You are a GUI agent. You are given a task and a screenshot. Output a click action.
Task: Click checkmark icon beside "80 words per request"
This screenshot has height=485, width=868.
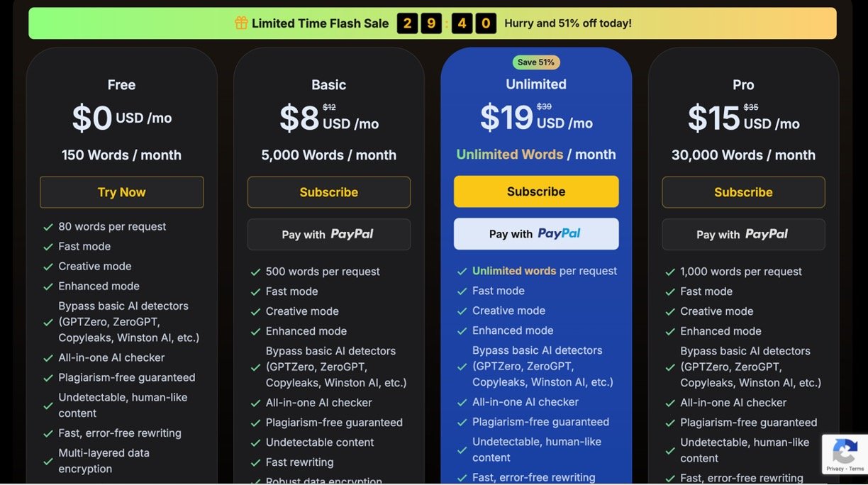(48, 227)
